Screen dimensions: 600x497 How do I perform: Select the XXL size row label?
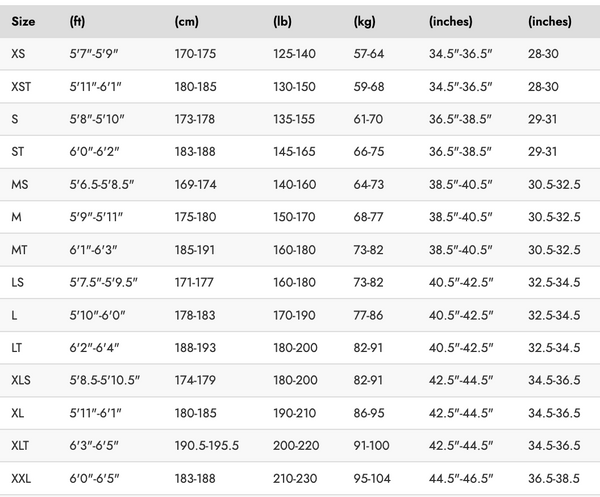click(x=22, y=479)
